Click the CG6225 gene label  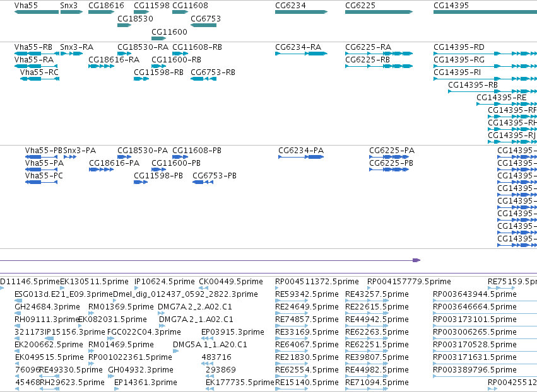tap(360, 6)
